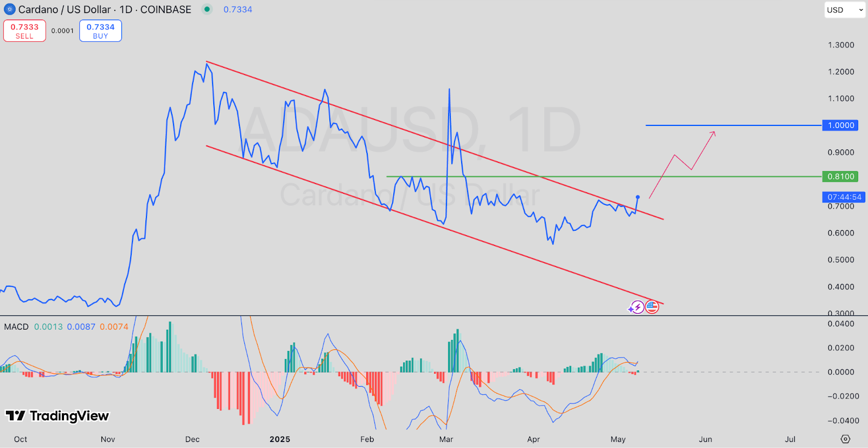Click the Mar label on time axis
The image size is (868, 448).
coord(446,439)
